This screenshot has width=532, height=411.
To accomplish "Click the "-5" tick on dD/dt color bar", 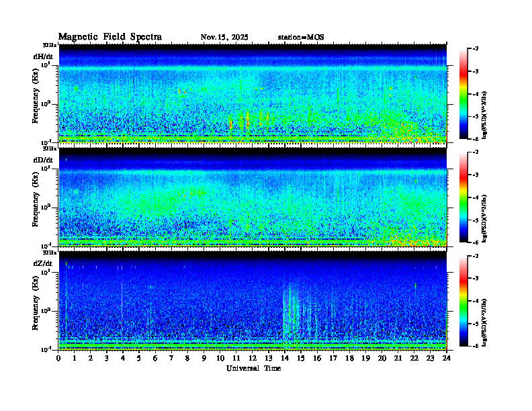I will click(x=476, y=220).
